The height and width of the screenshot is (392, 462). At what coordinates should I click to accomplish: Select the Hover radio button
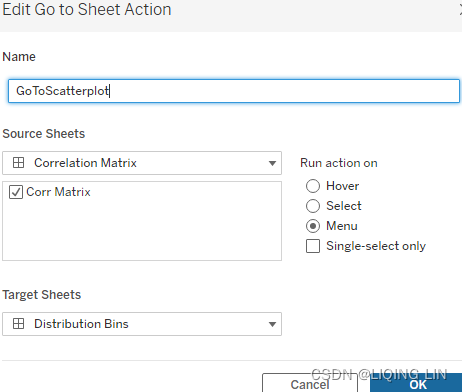click(313, 186)
